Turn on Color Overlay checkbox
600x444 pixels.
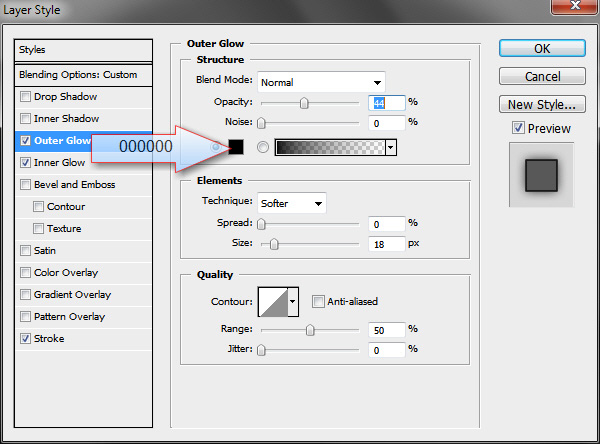click(x=25, y=273)
